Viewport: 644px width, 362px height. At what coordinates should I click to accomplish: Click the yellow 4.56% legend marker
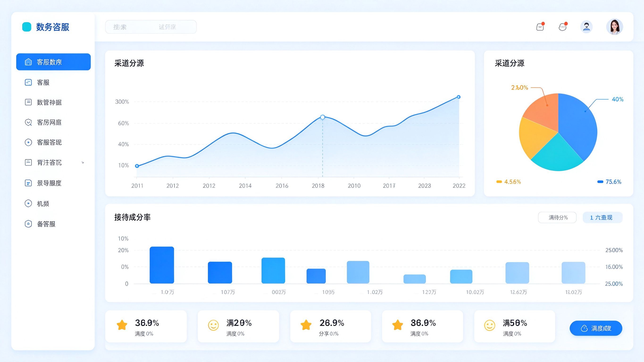click(499, 182)
